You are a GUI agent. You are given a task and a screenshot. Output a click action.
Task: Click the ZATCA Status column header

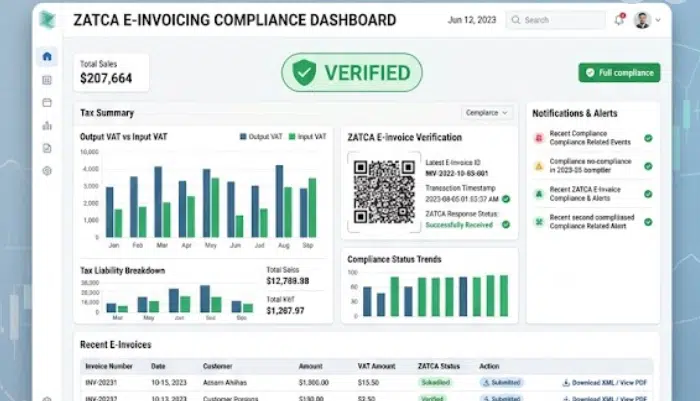coord(439,366)
